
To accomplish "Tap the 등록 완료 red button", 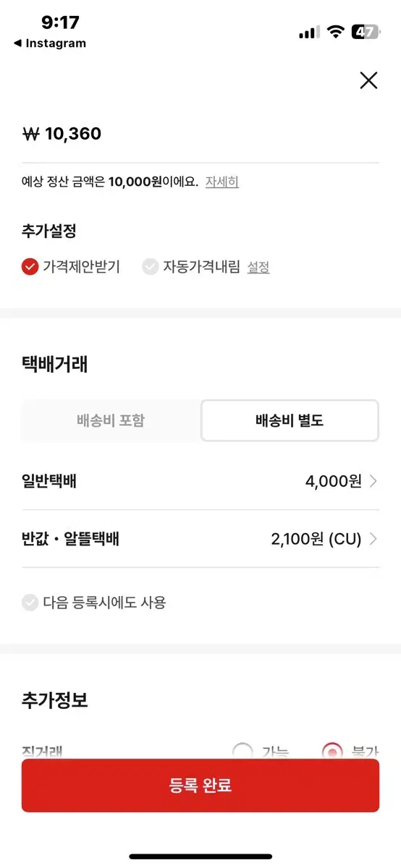I will (x=200, y=786).
